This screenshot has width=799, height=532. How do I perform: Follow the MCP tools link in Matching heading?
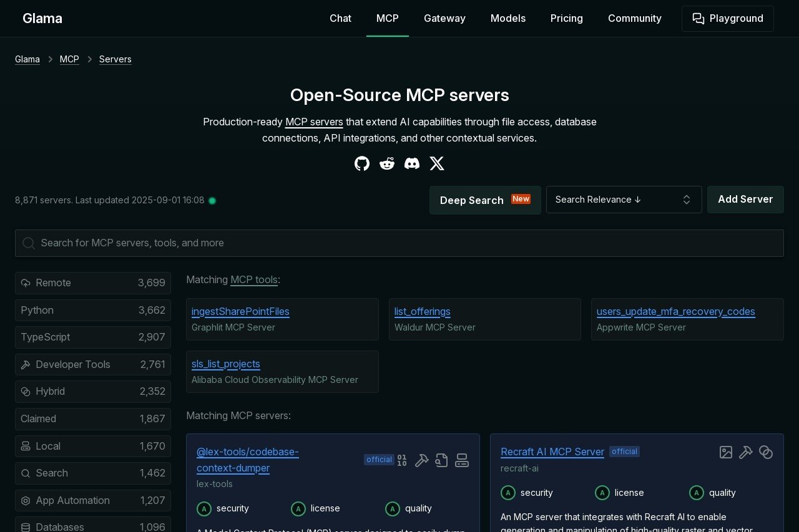(254, 280)
